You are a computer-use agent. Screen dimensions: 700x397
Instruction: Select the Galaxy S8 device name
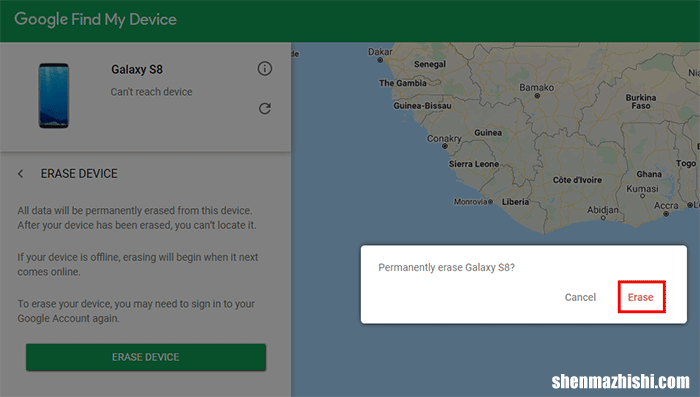coord(137,70)
